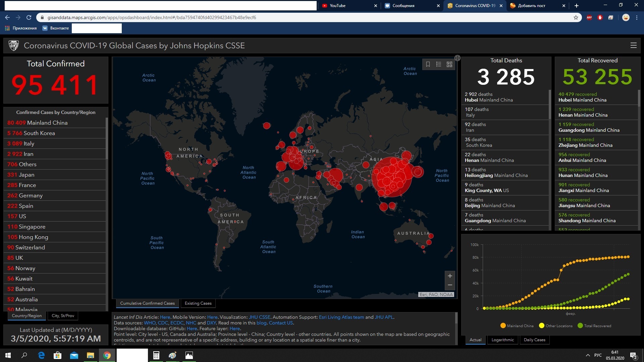Toggle Mainland China series in chart legend
Screen dimensions: 644x362
(x=517, y=326)
